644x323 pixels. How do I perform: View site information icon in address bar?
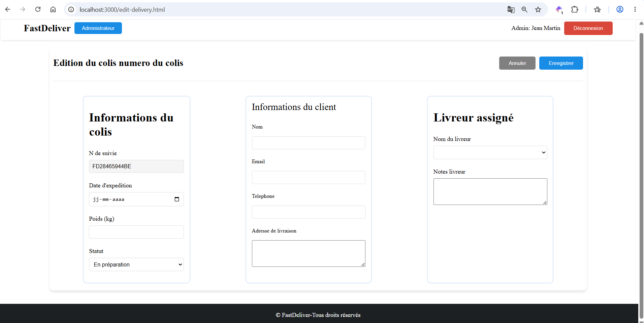(71, 9)
